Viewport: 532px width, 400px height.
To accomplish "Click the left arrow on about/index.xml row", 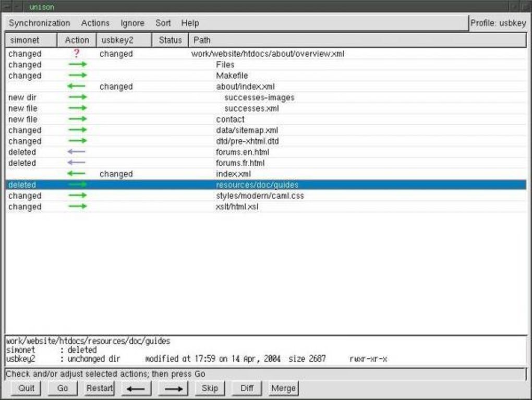I will point(76,86).
